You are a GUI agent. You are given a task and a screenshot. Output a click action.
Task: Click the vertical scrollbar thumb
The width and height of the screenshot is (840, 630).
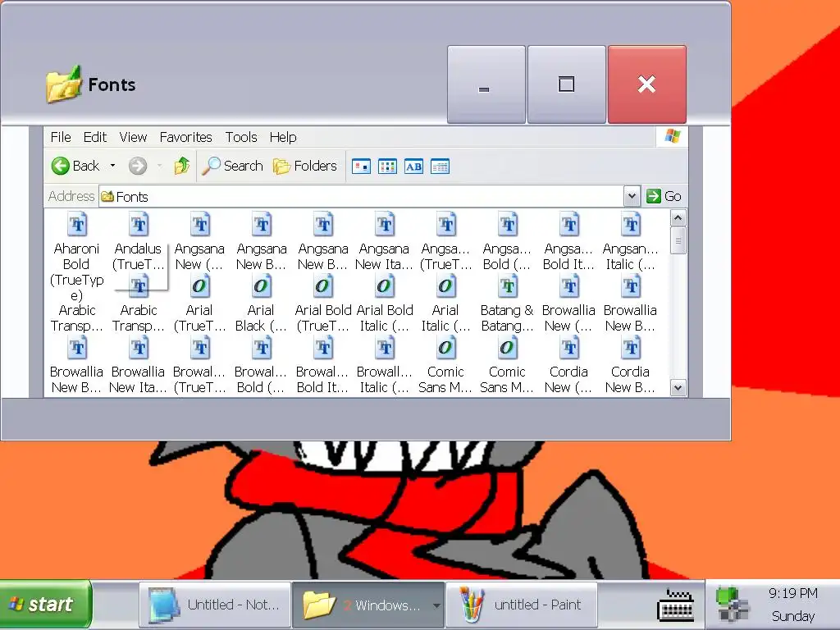coord(678,240)
